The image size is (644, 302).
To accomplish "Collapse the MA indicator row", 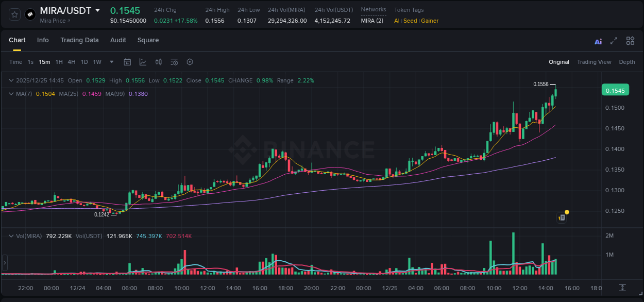I will tap(10, 93).
